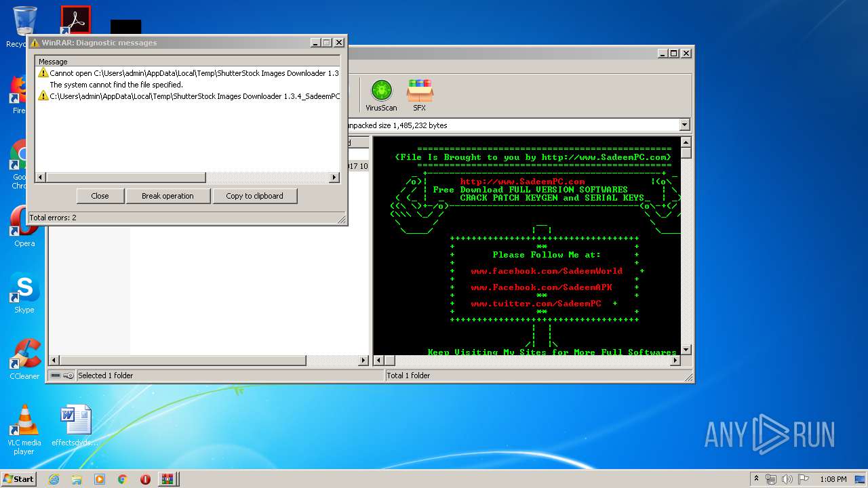Minimize the WinRAR main window
Viewport: 868px width, 488px height.
coord(662,53)
